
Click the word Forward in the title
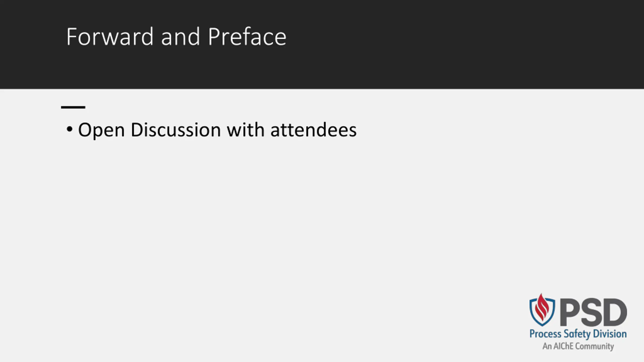[110, 37]
